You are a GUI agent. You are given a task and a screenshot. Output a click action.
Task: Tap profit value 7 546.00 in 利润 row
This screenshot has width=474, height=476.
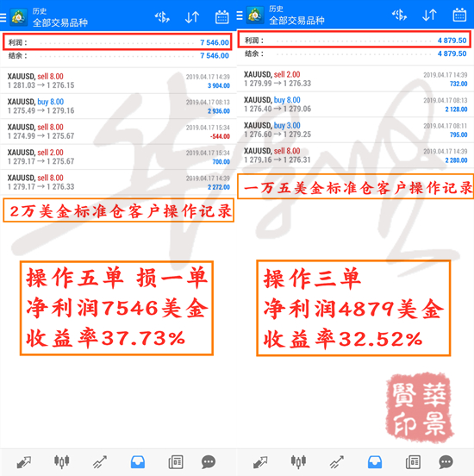click(215, 42)
